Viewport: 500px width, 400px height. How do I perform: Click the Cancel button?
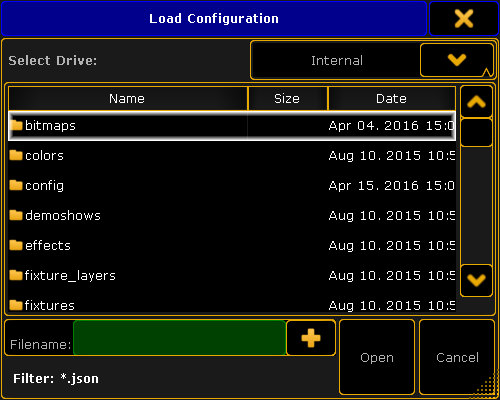point(457,357)
